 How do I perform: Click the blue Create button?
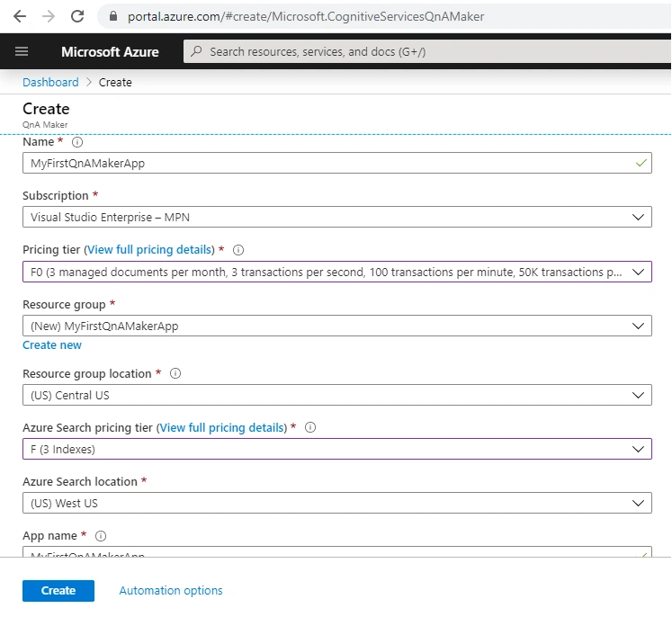click(58, 590)
